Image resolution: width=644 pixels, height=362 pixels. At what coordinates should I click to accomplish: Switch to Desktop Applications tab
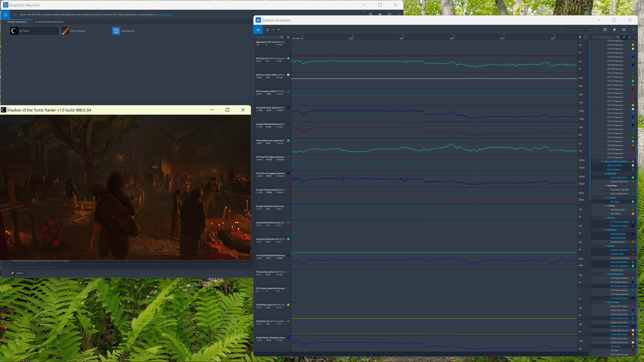click(17, 22)
